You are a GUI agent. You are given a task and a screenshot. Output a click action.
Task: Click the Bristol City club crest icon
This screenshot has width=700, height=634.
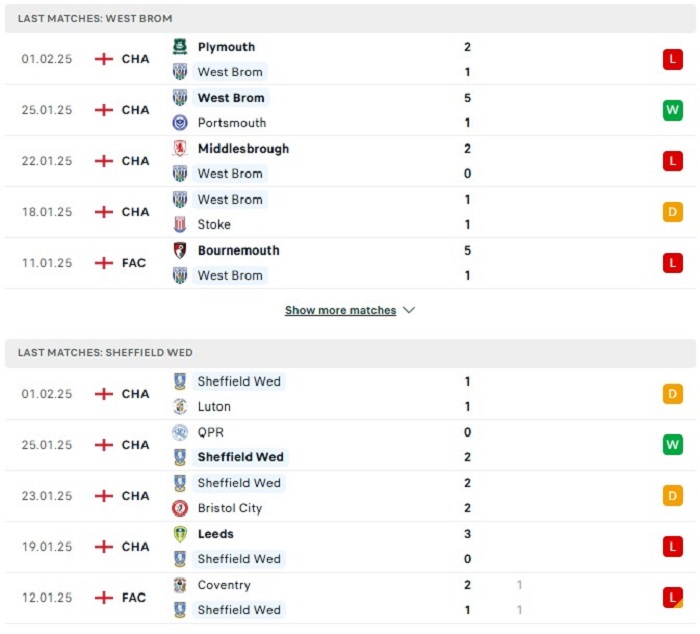[x=180, y=508]
